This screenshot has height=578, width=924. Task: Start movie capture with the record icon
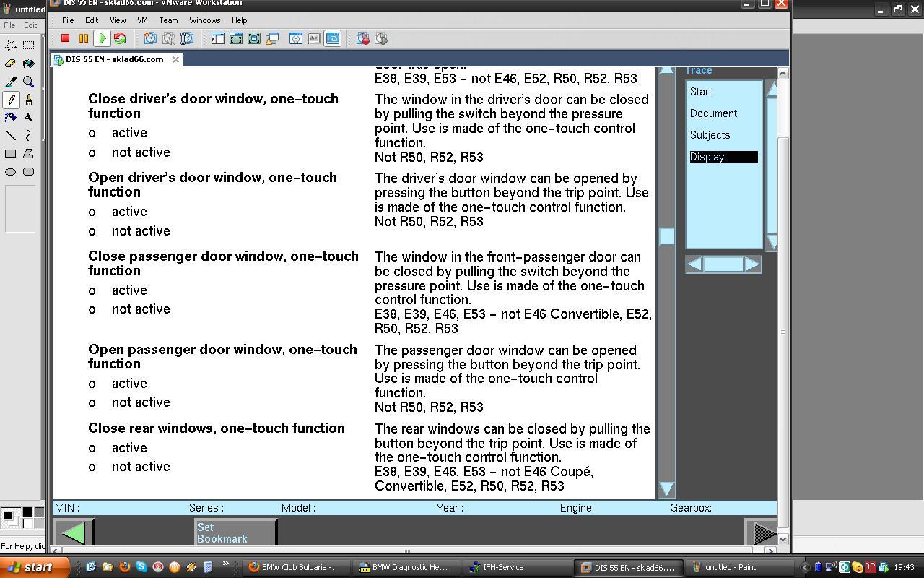(x=362, y=38)
